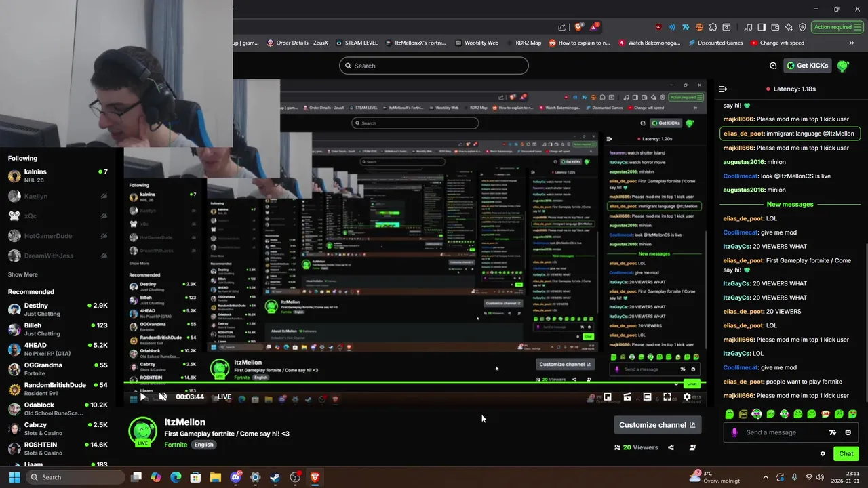Open Wootility Web bookmark

click(x=476, y=43)
